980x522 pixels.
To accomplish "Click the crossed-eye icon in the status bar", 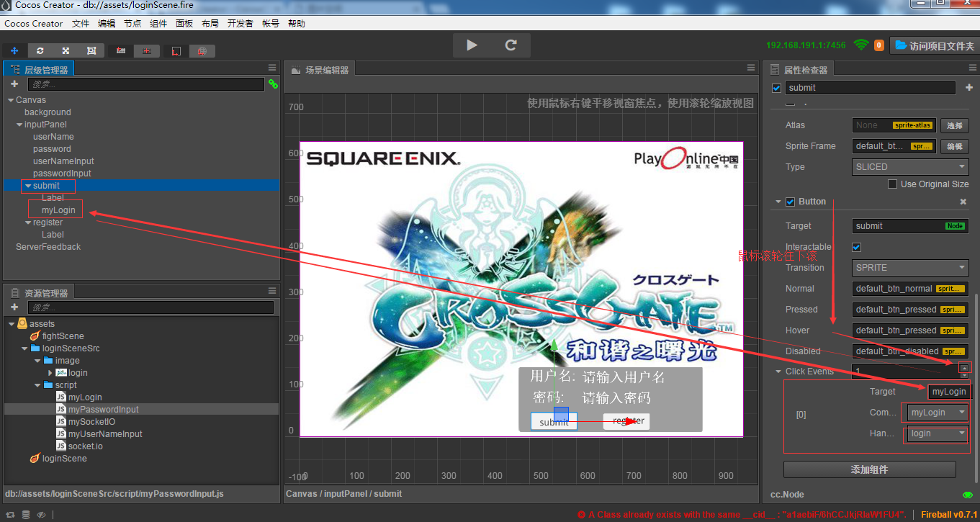I will [42, 515].
